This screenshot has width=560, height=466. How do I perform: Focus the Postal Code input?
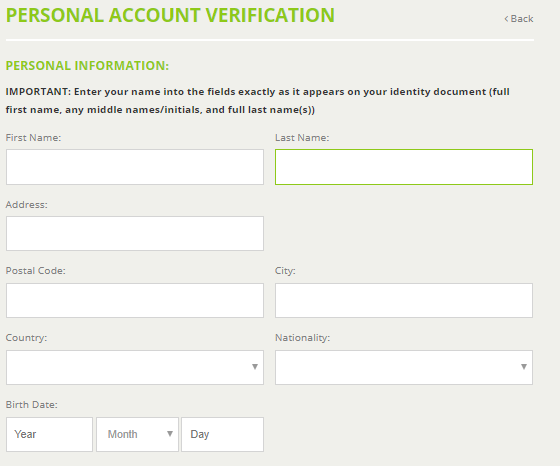click(x=135, y=300)
